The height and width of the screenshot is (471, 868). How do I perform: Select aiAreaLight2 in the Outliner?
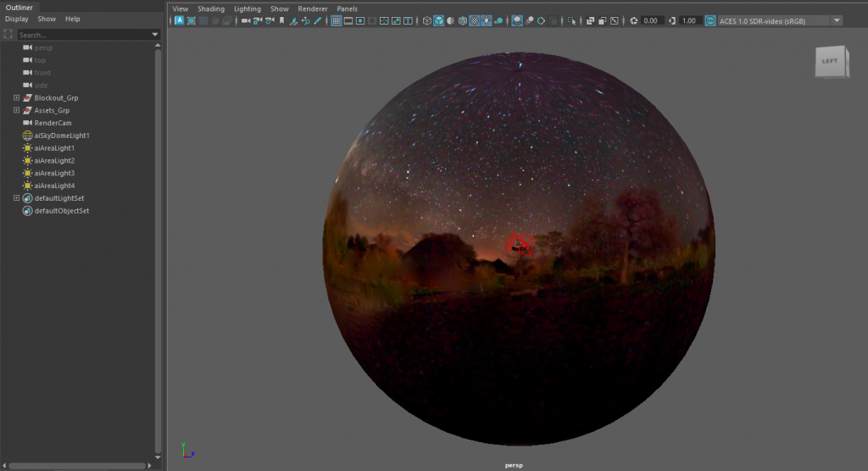point(54,160)
